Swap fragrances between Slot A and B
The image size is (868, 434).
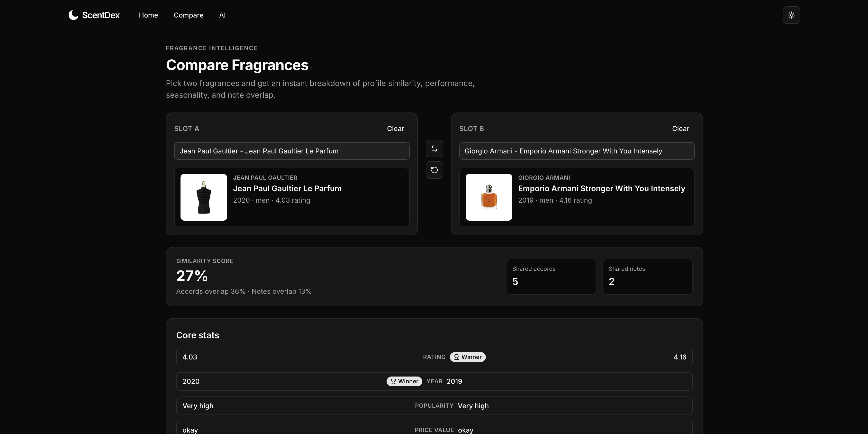click(x=434, y=149)
